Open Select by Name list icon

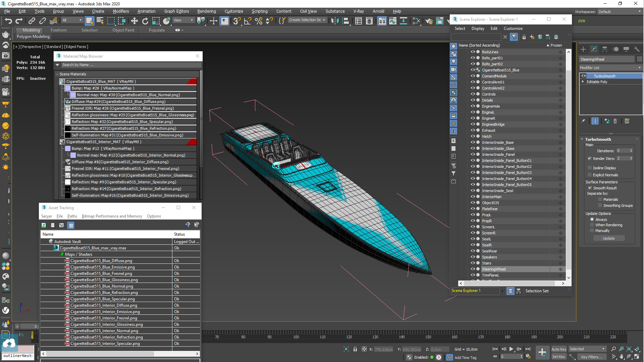100,21
